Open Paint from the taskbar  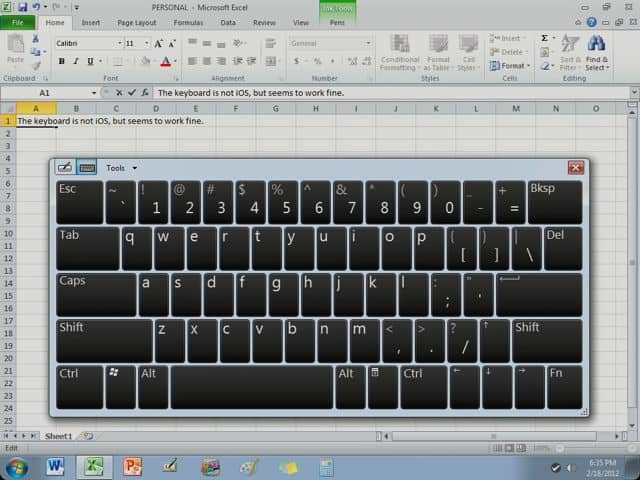pos(249,467)
